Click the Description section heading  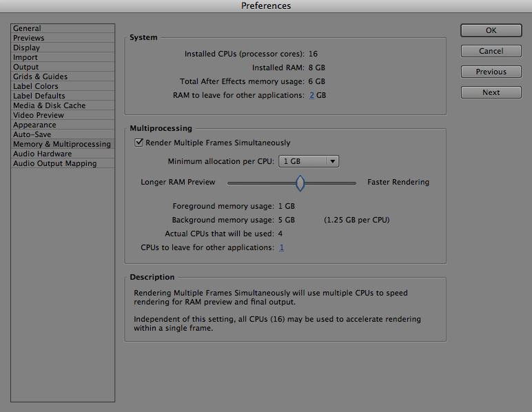coord(152,277)
